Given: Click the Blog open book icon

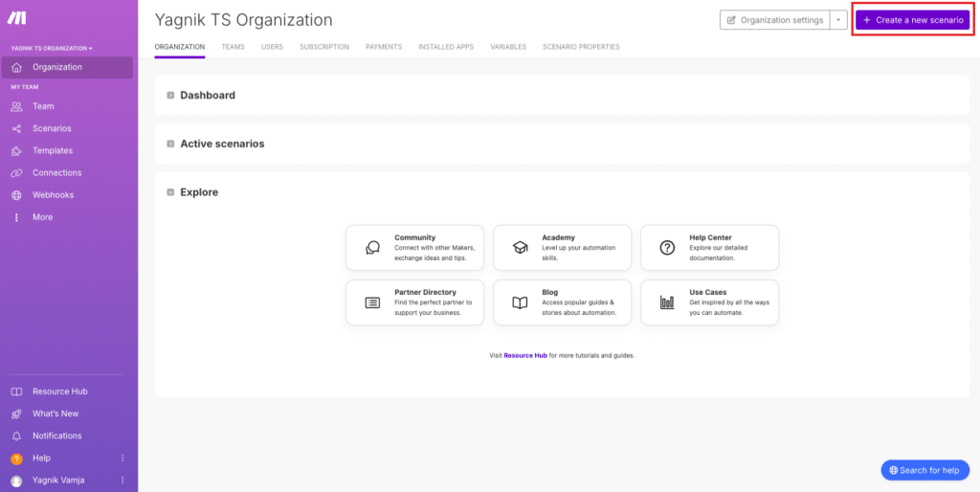Looking at the screenshot, I should (520, 302).
